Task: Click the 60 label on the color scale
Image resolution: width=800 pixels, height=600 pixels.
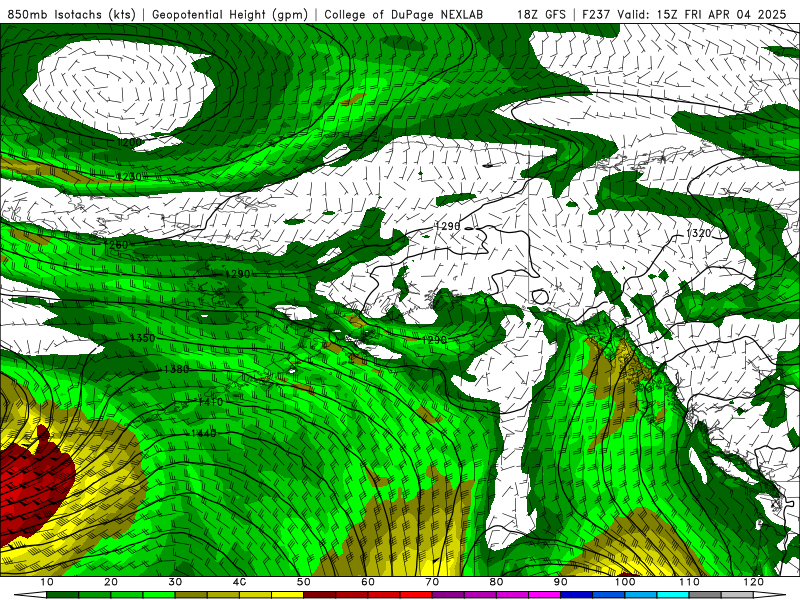Action: pos(368,582)
